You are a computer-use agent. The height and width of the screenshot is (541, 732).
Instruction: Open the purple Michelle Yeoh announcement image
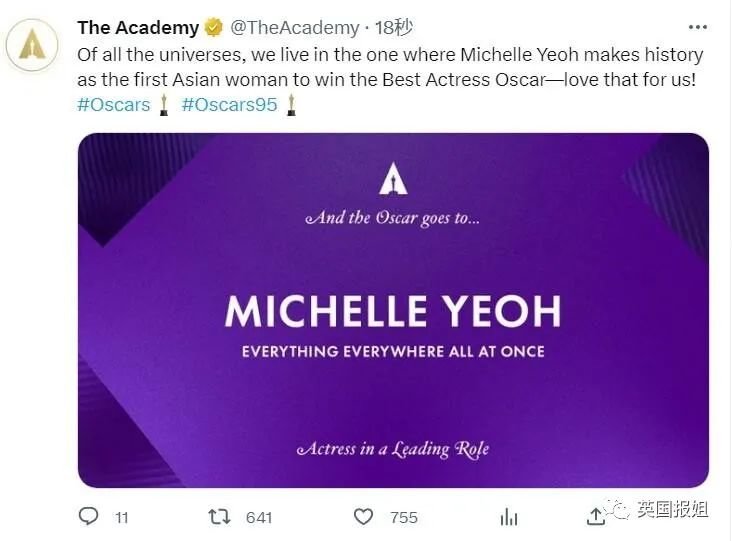[x=393, y=310]
